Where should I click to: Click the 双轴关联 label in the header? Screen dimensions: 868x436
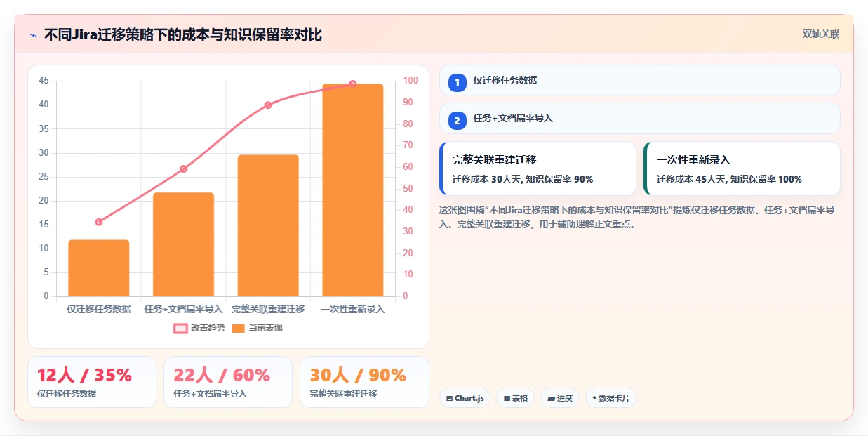pos(821,34)
